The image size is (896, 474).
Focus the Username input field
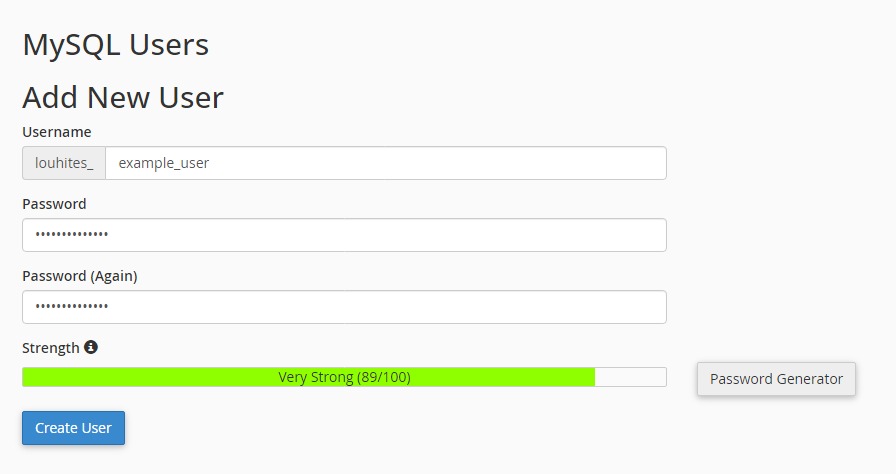385,163
